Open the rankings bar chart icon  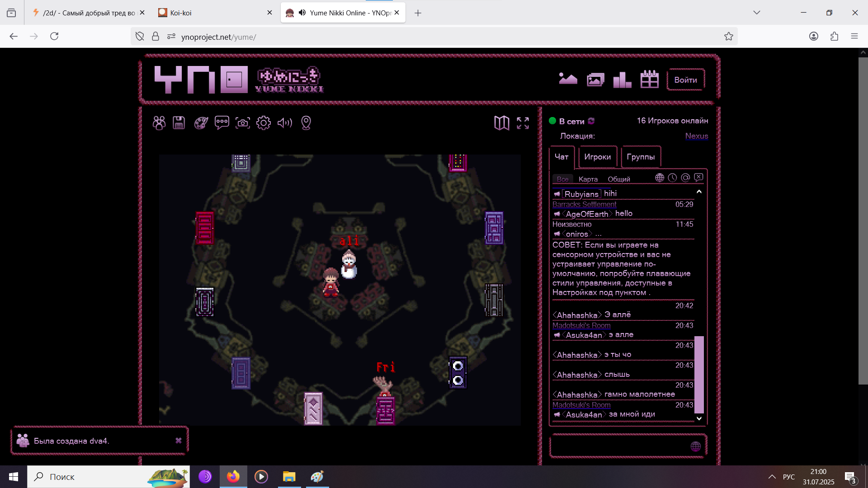tap(622, 80)
